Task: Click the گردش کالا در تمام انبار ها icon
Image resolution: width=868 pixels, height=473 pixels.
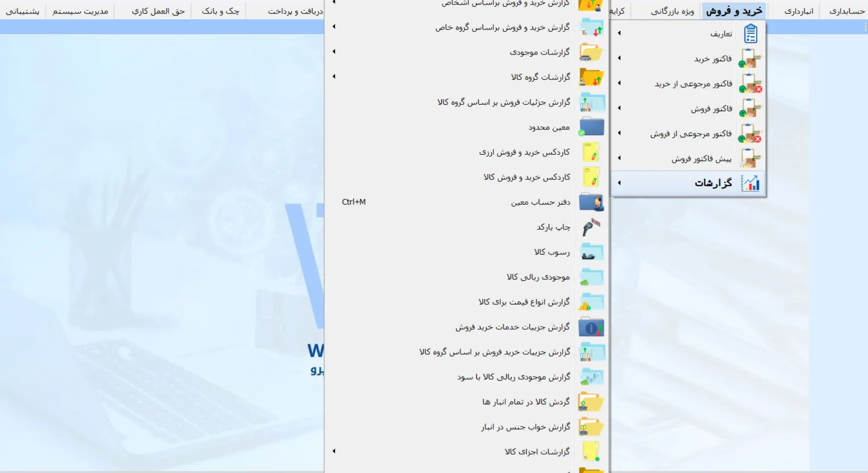Action: tap(591, 402)
